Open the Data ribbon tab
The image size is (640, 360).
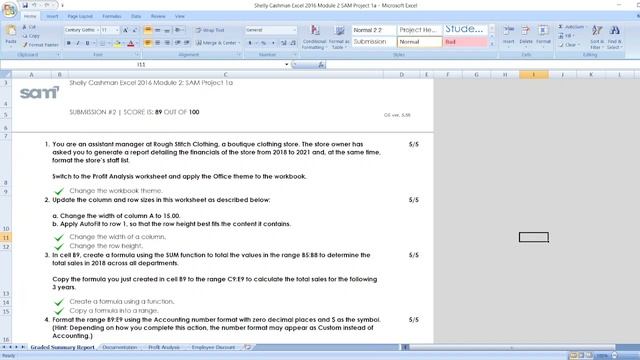point(136,16)
